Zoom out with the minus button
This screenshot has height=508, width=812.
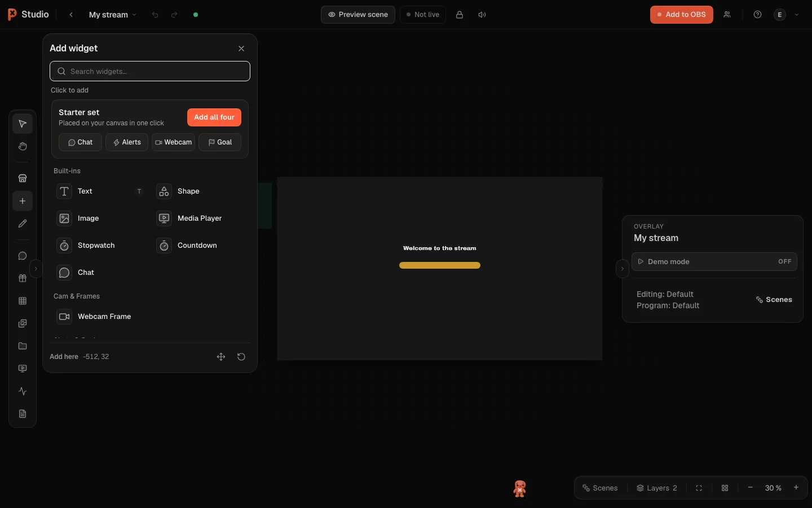751,488
